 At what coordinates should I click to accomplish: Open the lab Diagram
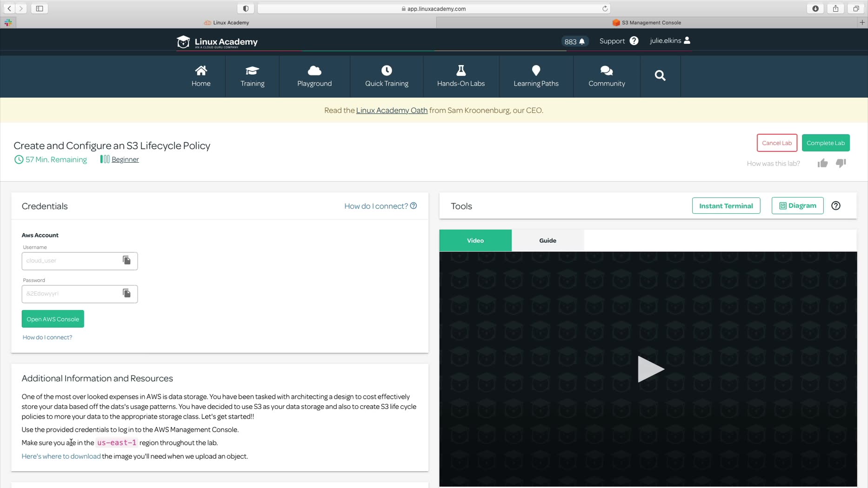(x=797, y=205)
